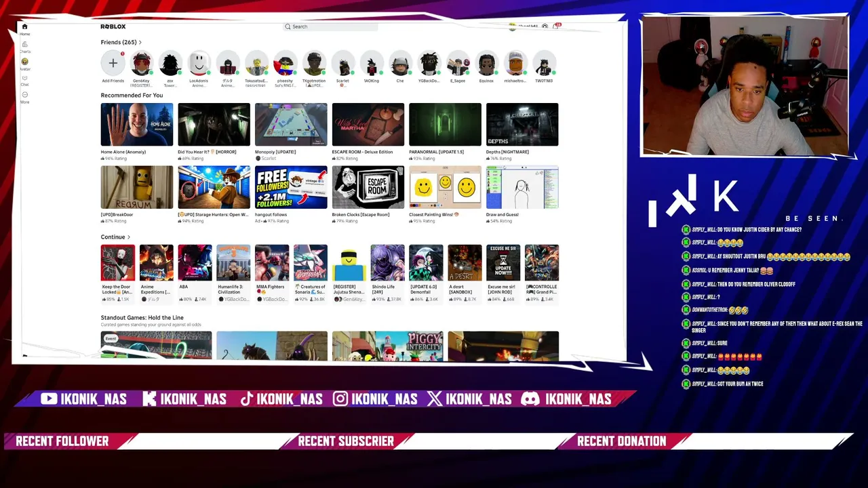
Task: Open the [UPD]BreakDoor thumbnail
Action: tap(137, 187)
